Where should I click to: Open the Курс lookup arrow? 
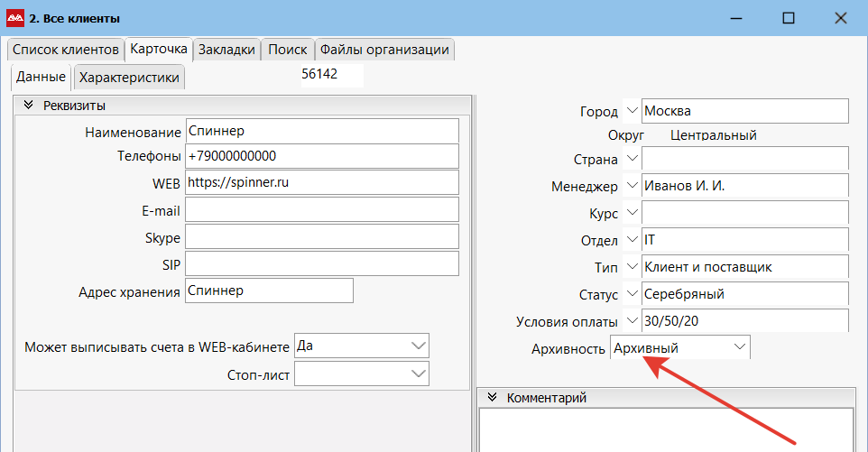(632, 212)
